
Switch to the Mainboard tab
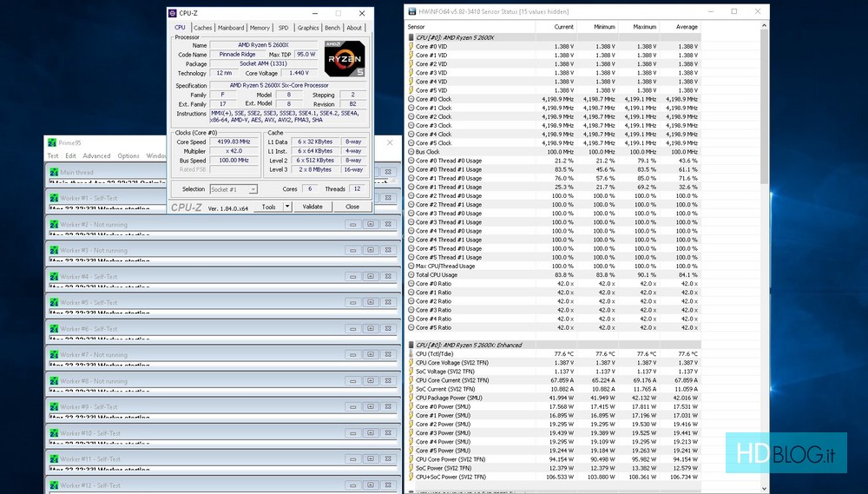(231, 28)
